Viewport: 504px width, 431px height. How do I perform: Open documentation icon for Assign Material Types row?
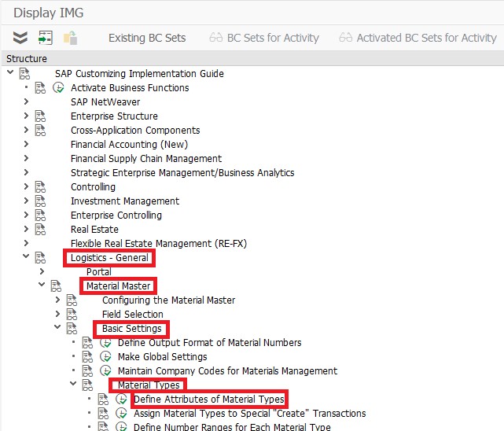click(103, 414)
